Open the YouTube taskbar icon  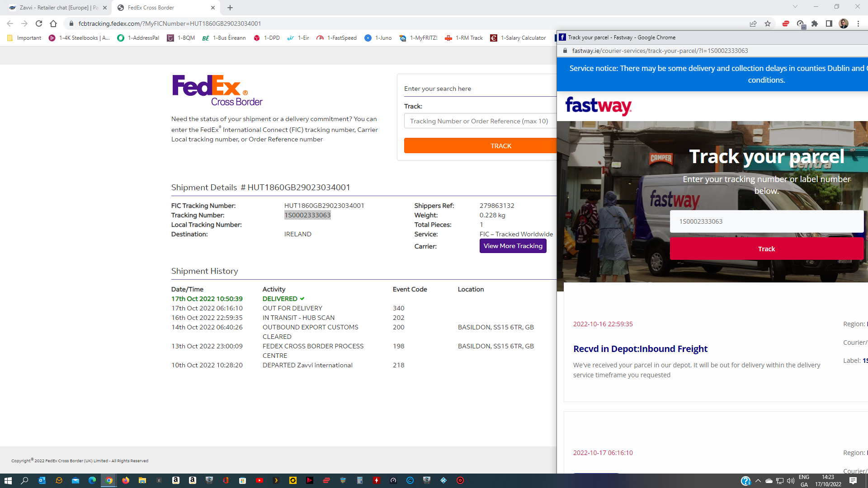(x=259, y=480)
